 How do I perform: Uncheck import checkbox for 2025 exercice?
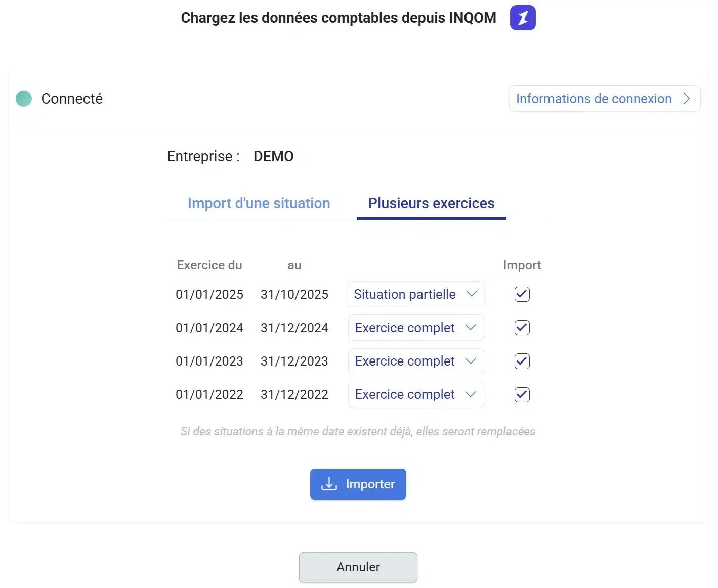(522, 294)
